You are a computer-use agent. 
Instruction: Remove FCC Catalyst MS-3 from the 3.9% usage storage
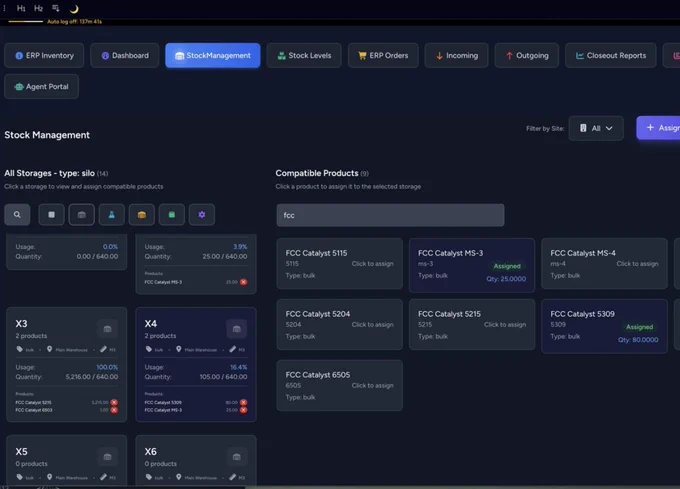click(243, 282)
